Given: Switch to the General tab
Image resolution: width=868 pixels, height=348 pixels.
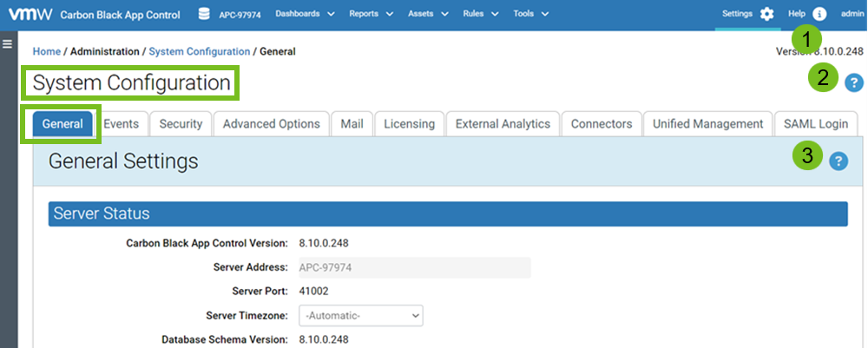Looking at the screenshot, I should pos(62,124).
